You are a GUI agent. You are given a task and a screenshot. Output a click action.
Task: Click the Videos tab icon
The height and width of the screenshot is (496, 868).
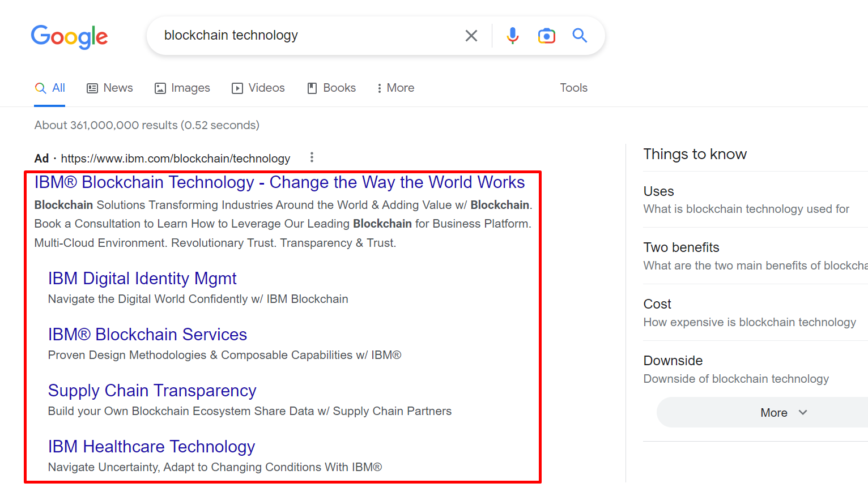237,88
